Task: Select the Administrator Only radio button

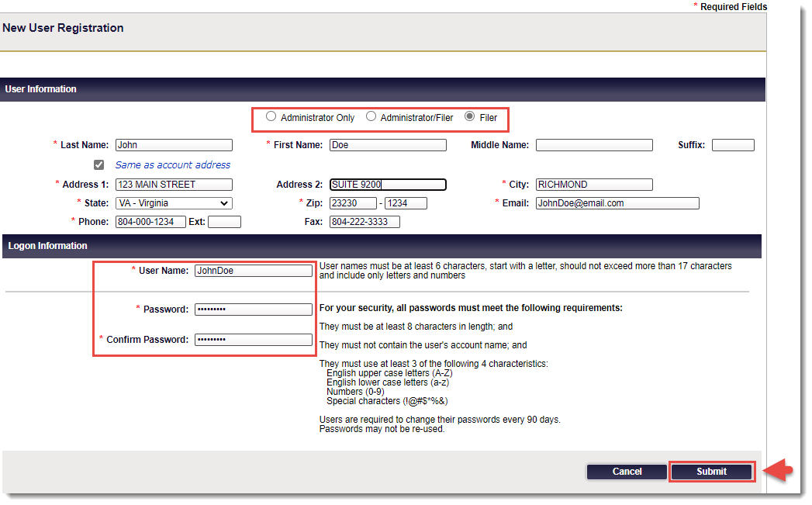Action: [271, 117]
